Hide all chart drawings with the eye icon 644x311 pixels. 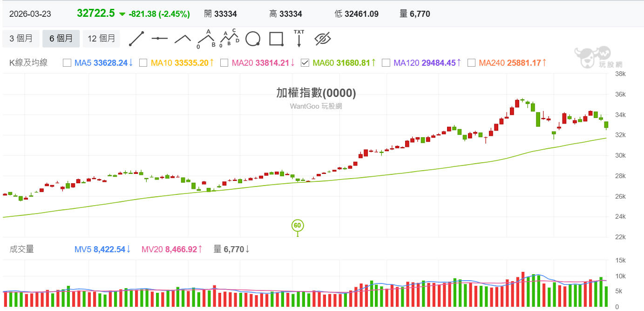(x=323, y=39)
